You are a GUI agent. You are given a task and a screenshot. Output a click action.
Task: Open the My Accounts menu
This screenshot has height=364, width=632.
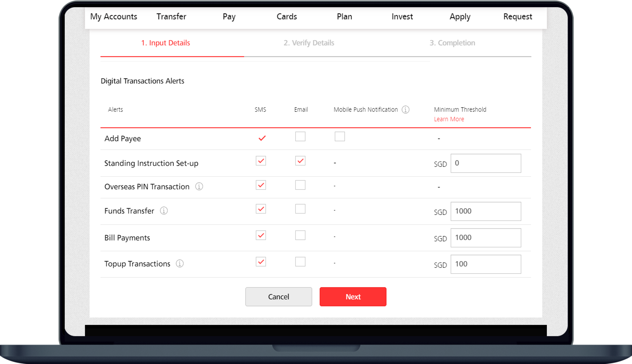click(x=114, y=17)
